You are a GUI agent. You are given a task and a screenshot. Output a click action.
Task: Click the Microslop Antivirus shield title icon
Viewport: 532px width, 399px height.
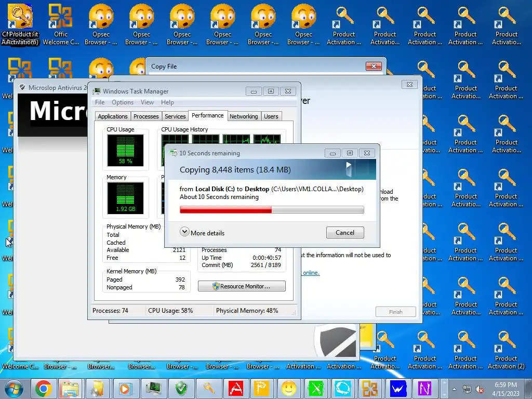22,87
